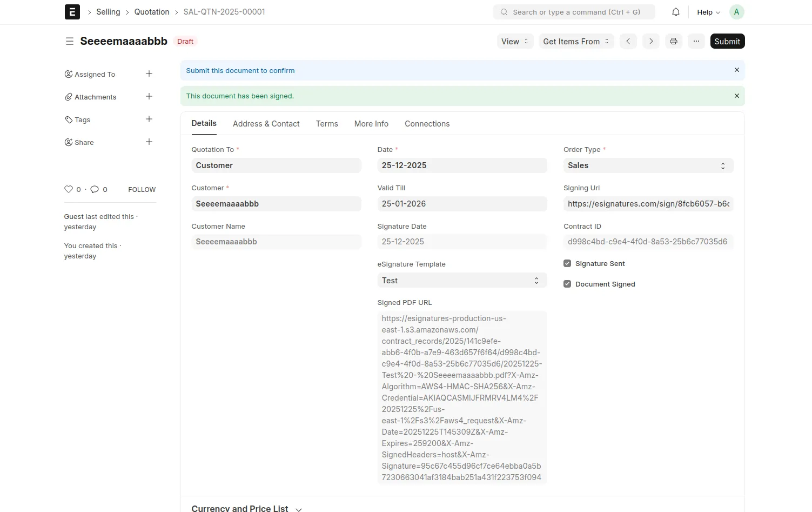Add a tag with plus icon
The height and width of the screenshot is (512, 812).
pyautogui.click(x=149, y=119)
